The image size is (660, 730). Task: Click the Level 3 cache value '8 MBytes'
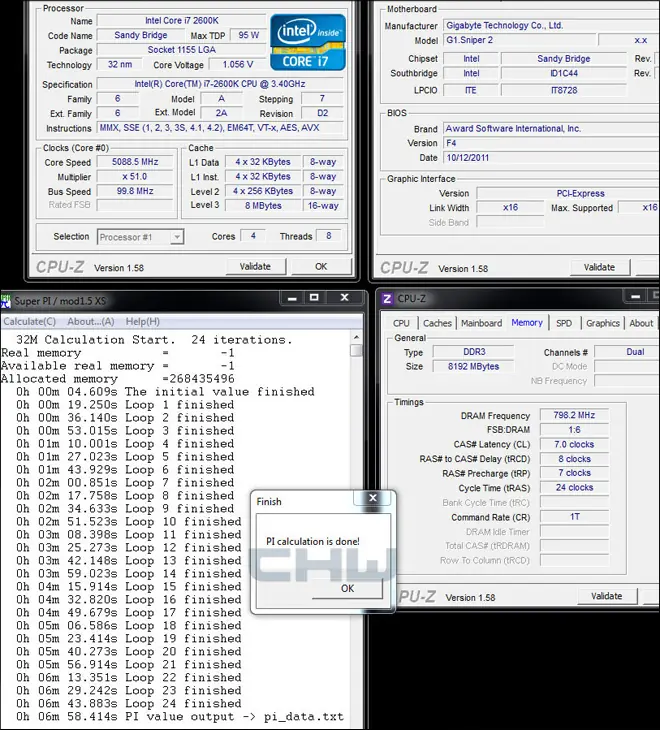pyautogui.click(x=263, y=206)
